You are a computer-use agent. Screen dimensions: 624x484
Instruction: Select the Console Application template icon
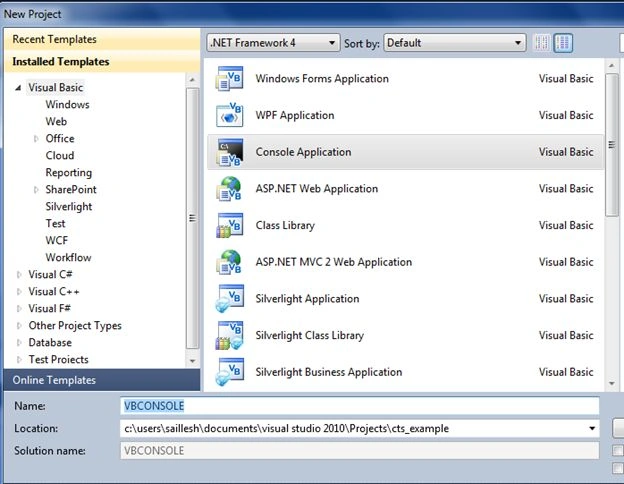click(229, 152)
